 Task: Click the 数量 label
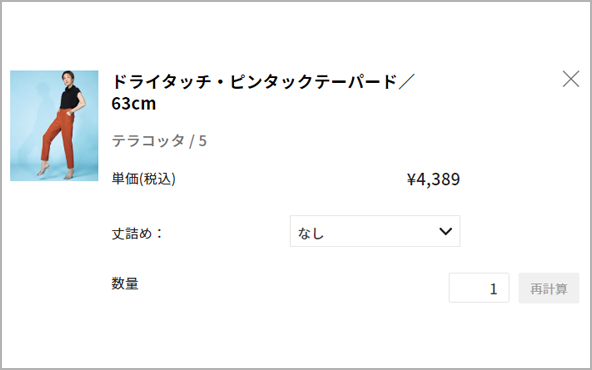(125, 284)
